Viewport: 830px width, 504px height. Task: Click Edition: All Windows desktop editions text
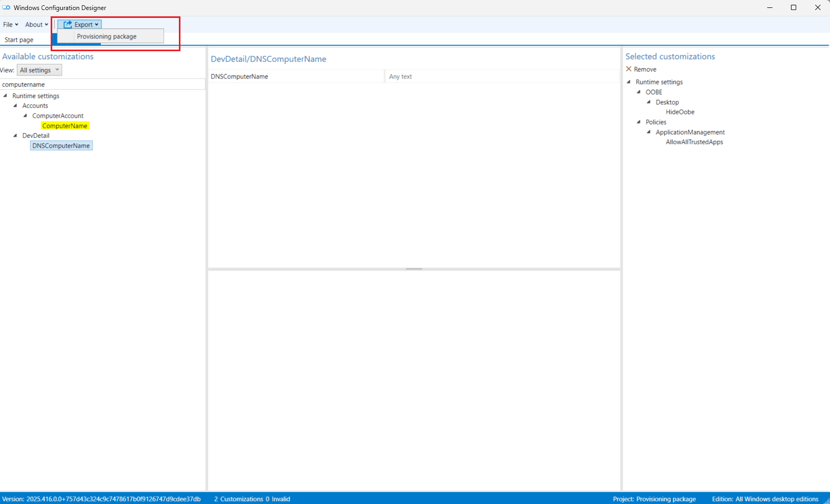(765, 499)
